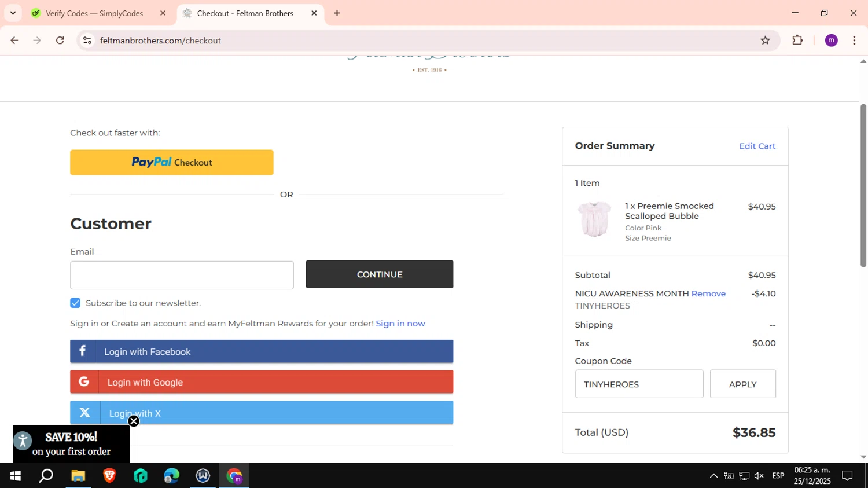The height and width of the screenshot is (488, 868).
Task: Select the -$4.10 discount value
Action: [764, 293]
